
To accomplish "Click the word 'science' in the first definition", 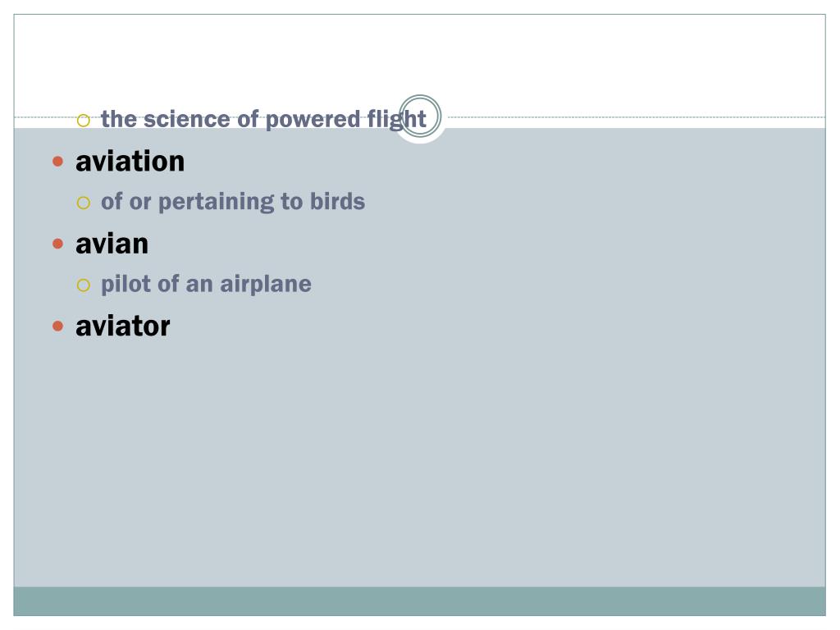I will [x=187, y=119].
